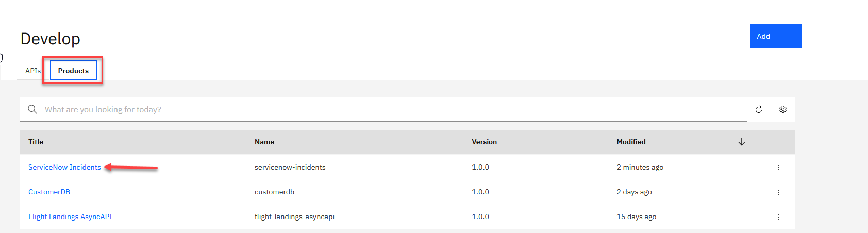Click the Modified sort arrow

point(742,142)
